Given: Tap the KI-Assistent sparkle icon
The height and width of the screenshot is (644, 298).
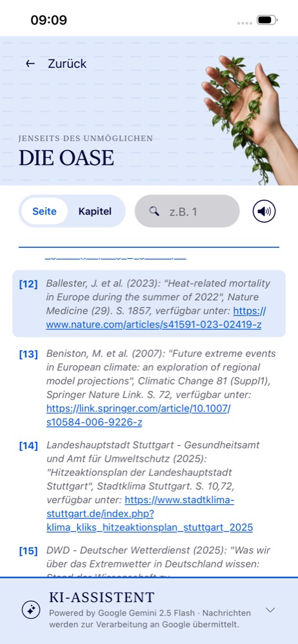Looking at the screenshot, I should (31, 610).
